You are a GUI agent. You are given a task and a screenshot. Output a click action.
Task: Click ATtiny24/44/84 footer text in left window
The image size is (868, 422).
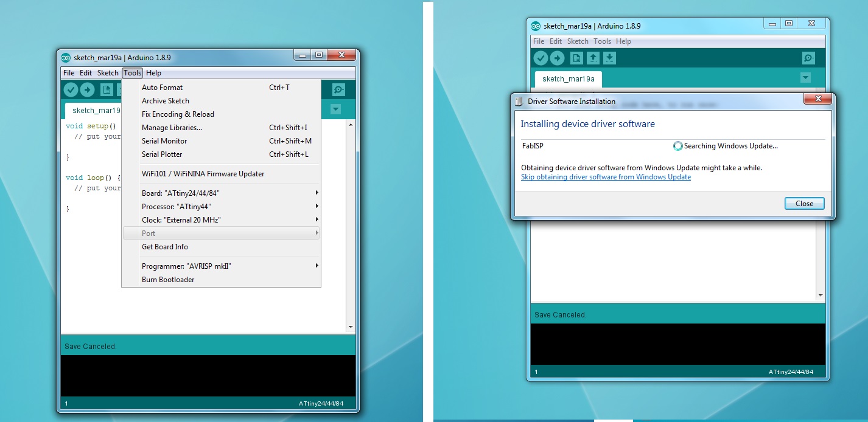pyautogui.click(x=321, y=404)
